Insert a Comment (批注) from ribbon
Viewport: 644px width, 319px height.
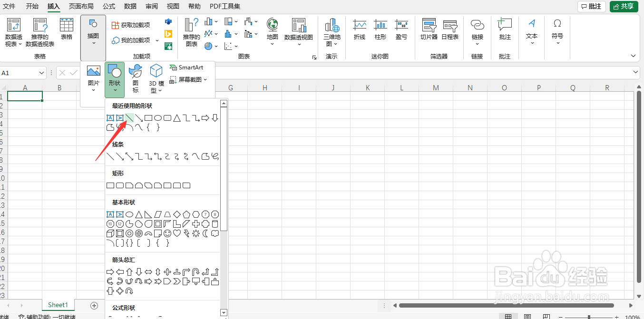[x=505, y=29]
